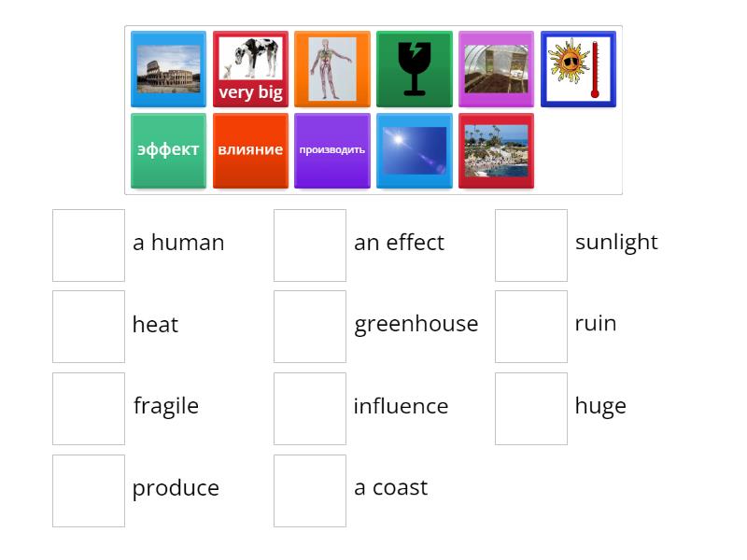The image size is (747, 560).
Task: Click the green 'эффект' tile
Action: pyautogui.click(x=168, y=151)
